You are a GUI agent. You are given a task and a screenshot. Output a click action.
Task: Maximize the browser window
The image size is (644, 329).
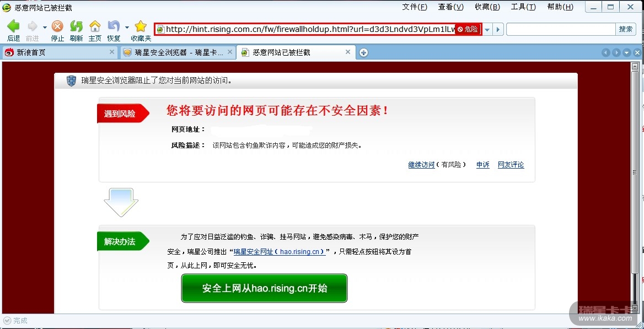[611, 7]
